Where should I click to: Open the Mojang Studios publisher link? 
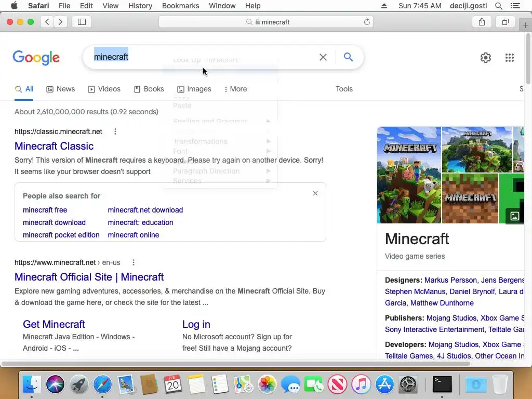[451, 318]
